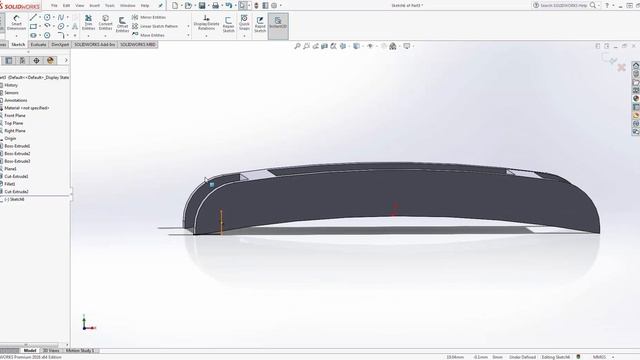Click Mirror Entities in the ribbon
This screenshot has height=360, width=640.
coord(149,17)
